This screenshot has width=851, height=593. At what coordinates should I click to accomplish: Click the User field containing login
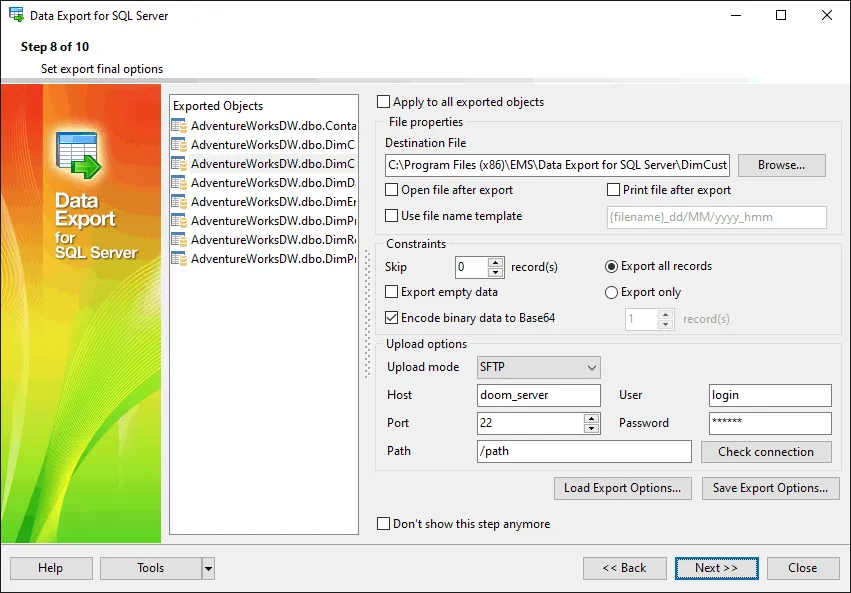[770, 396]
